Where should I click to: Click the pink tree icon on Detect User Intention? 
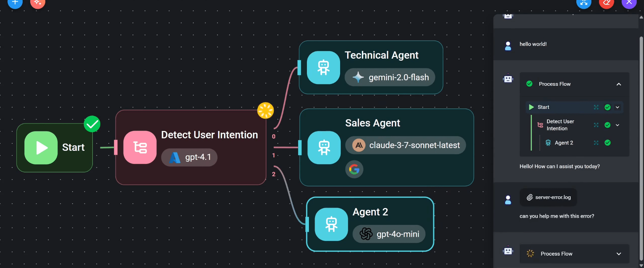140,147
